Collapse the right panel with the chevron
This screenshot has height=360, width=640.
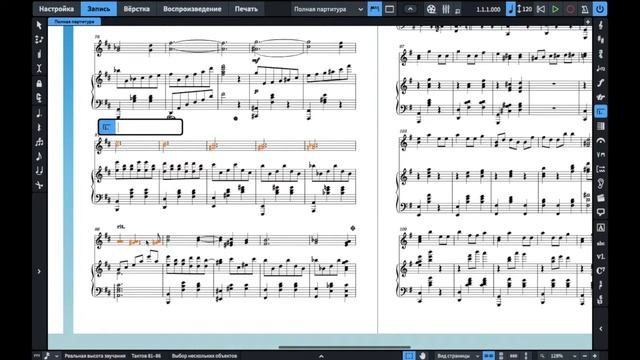pos(600,329)
